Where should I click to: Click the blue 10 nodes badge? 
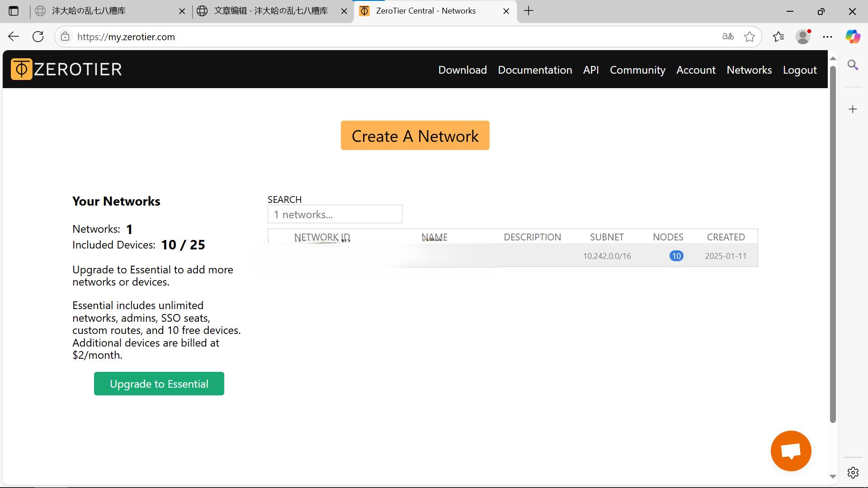coord(676,256)
